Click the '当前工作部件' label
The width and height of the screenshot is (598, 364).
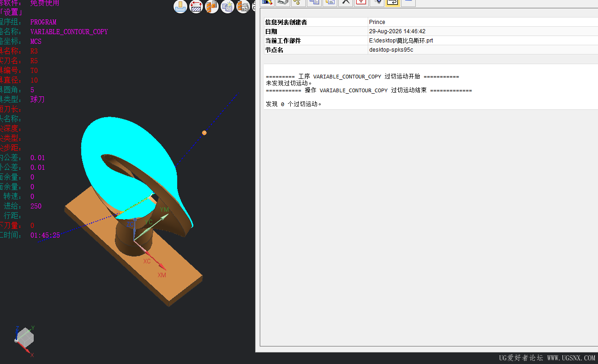pos(283,41)
